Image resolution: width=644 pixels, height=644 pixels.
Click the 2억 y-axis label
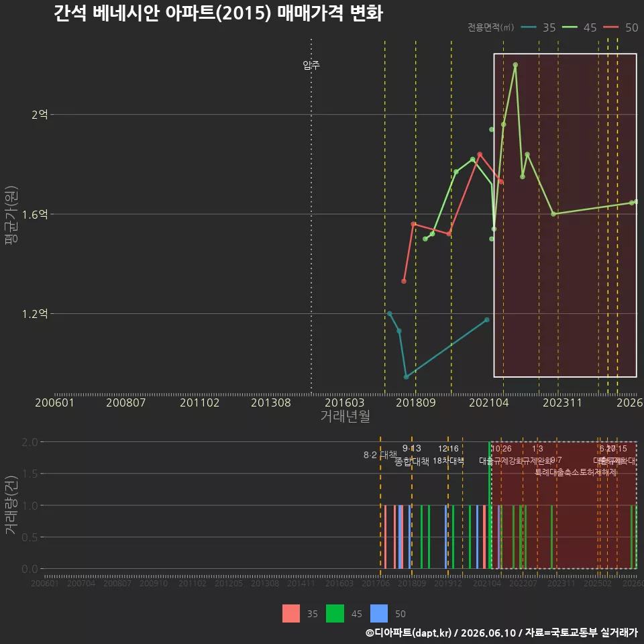click(40, 114)
